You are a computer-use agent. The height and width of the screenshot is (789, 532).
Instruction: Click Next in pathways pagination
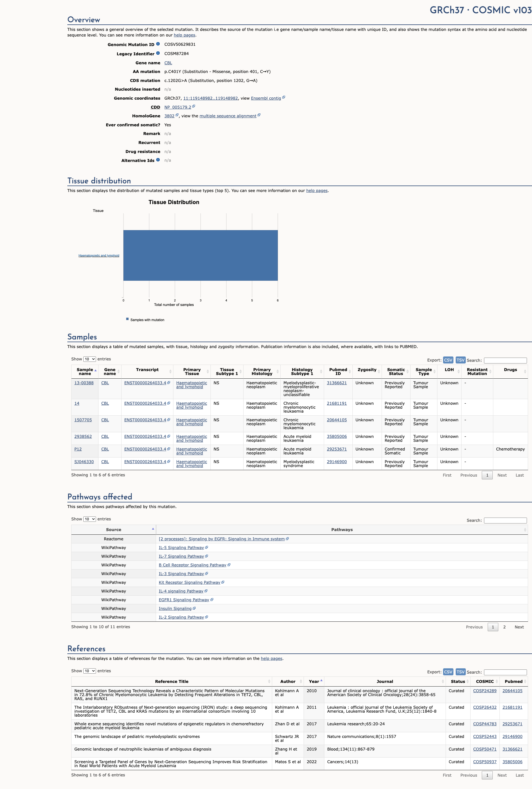coord(519,627)
